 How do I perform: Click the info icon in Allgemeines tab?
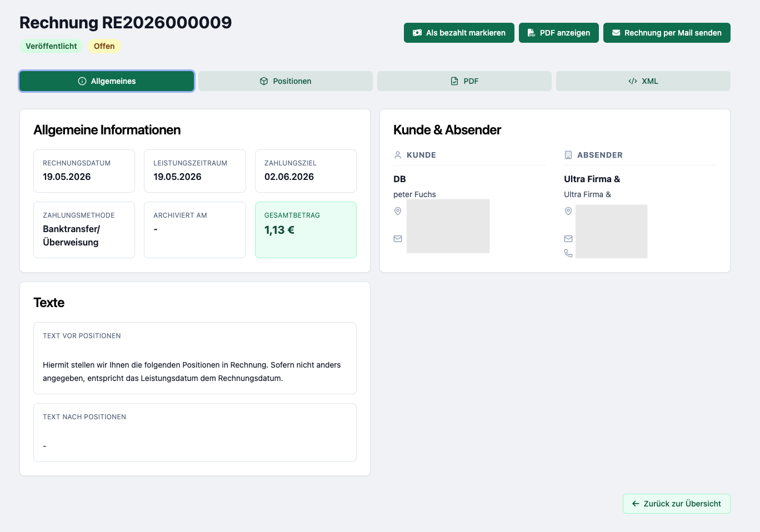pos(82,81)
